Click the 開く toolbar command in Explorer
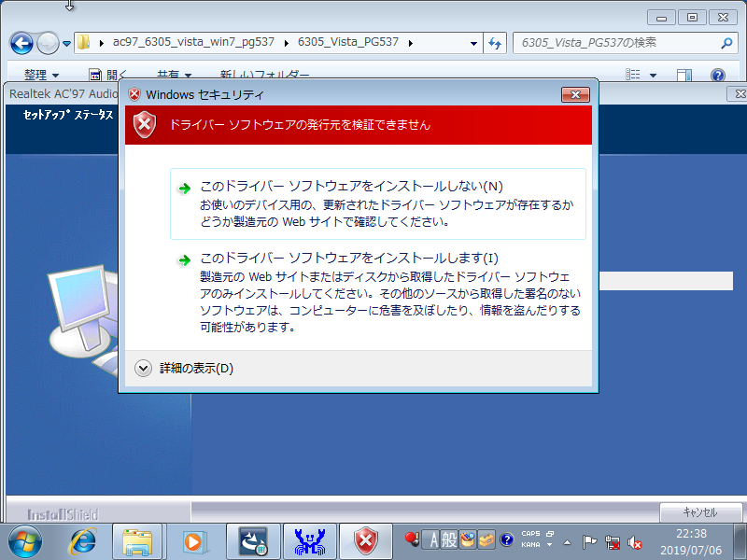Image resolution: width=747 pixels, height=560 pixels. point(108,75)
